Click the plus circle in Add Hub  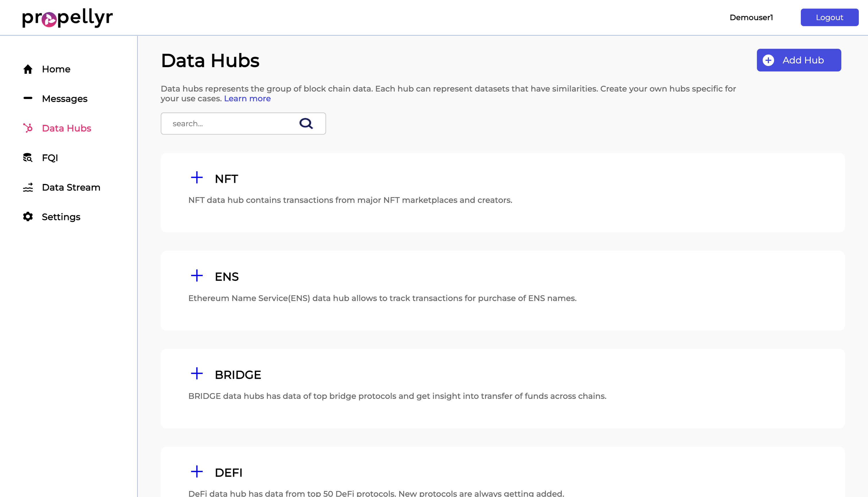[768, 61]
